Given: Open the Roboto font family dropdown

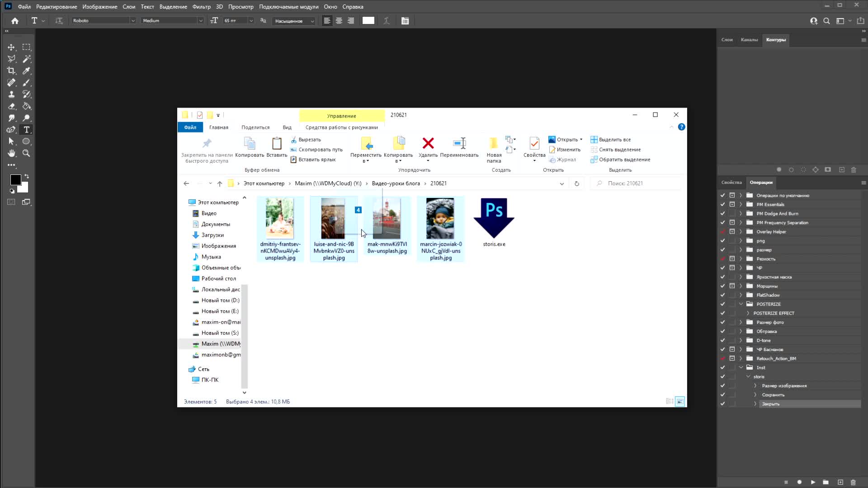Looking at the screenshot, I should [x=133, y=21].
